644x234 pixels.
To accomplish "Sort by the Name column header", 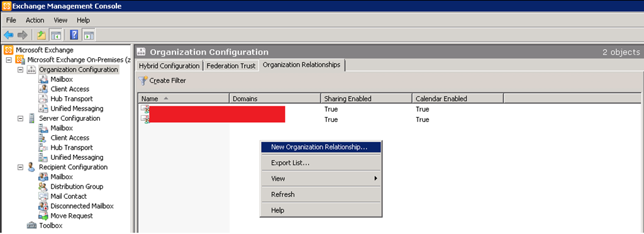I will [184, 99].
